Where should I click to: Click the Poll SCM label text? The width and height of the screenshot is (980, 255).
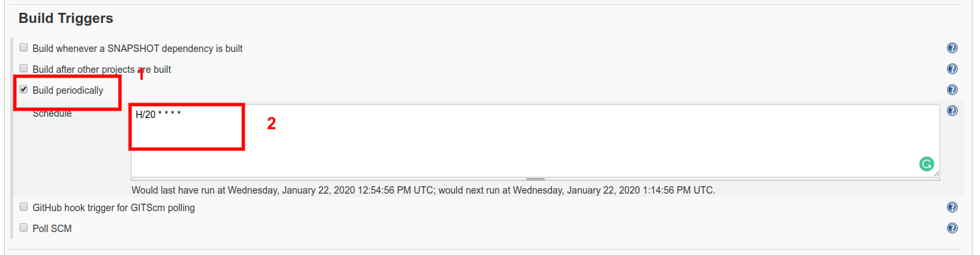(52, 229)
